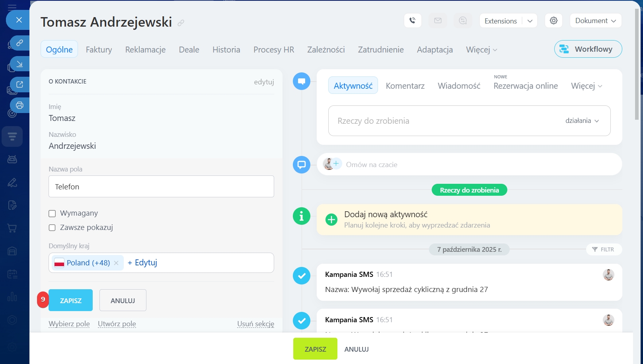Close the contact card with X button
643x364 pixels.
[19, 20]
